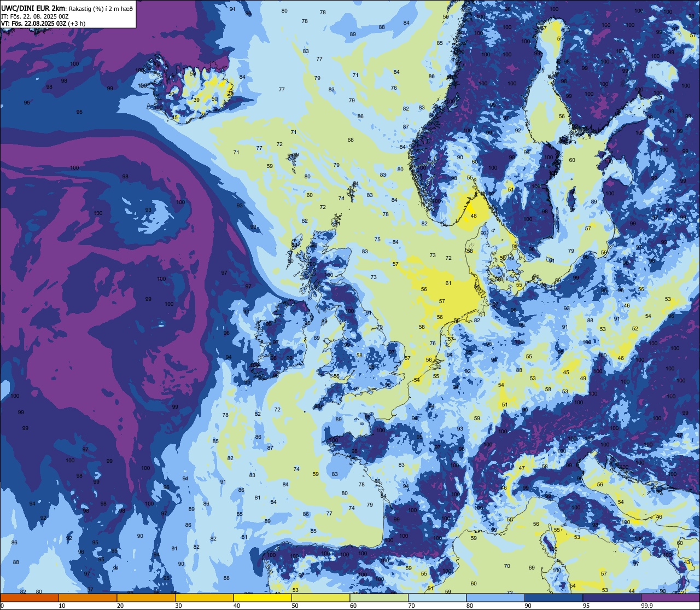Screen dimensions: 700x610
Task: Pick the 70–80 pale blue legend band
Action: [x=437, y=597]
